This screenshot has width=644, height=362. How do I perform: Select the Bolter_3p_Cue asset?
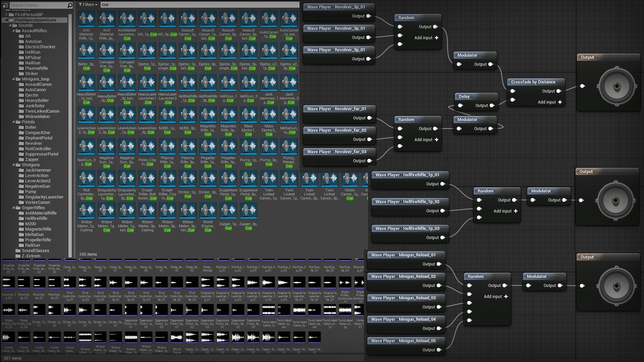coord(87,57)
